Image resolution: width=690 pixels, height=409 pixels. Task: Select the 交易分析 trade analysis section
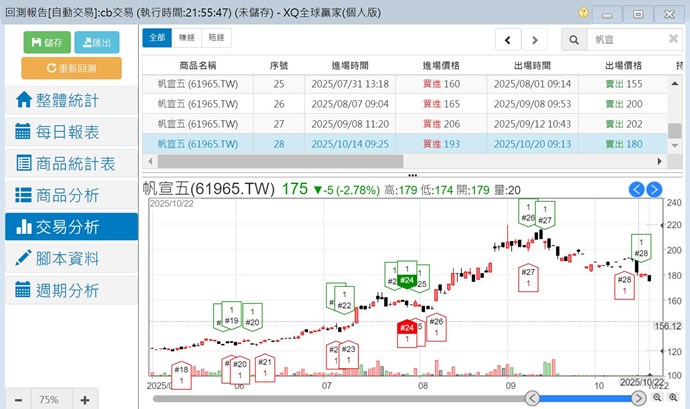click(x=71, y=227)
